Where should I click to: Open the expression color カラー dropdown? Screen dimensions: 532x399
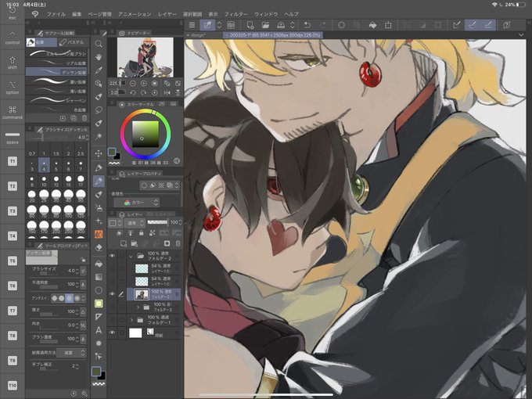[137, 203]
